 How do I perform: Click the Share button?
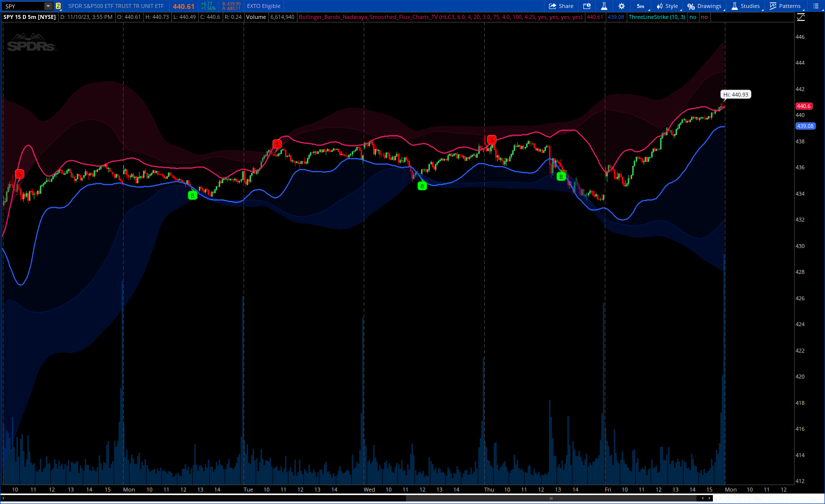click(561, 6)
